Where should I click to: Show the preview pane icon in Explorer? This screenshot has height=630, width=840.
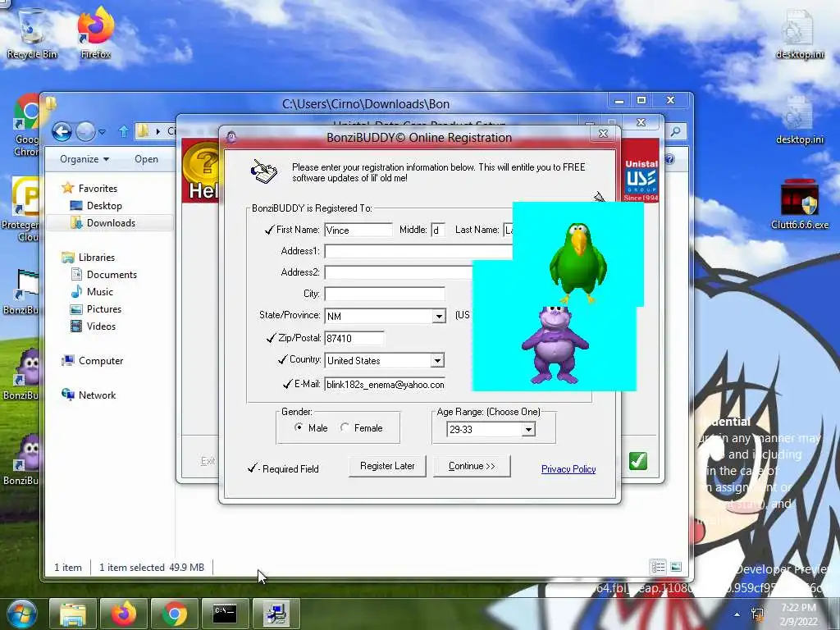tap(676, 567)
